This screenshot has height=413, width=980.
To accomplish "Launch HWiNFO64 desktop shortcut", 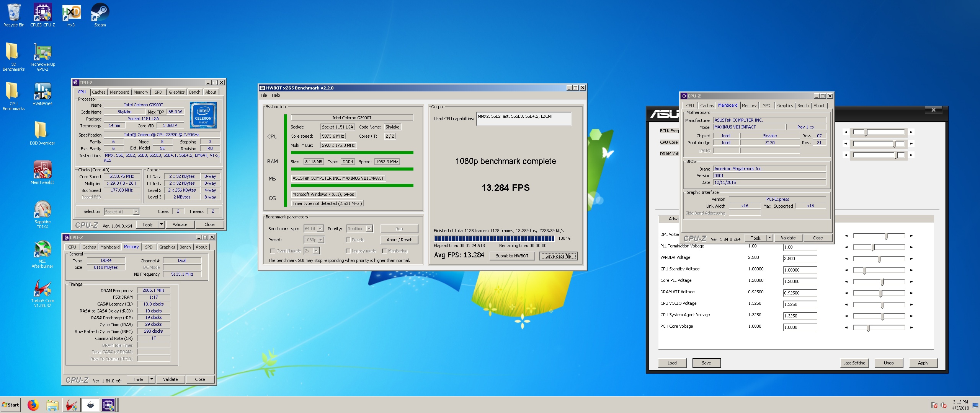I will (42, 94).
